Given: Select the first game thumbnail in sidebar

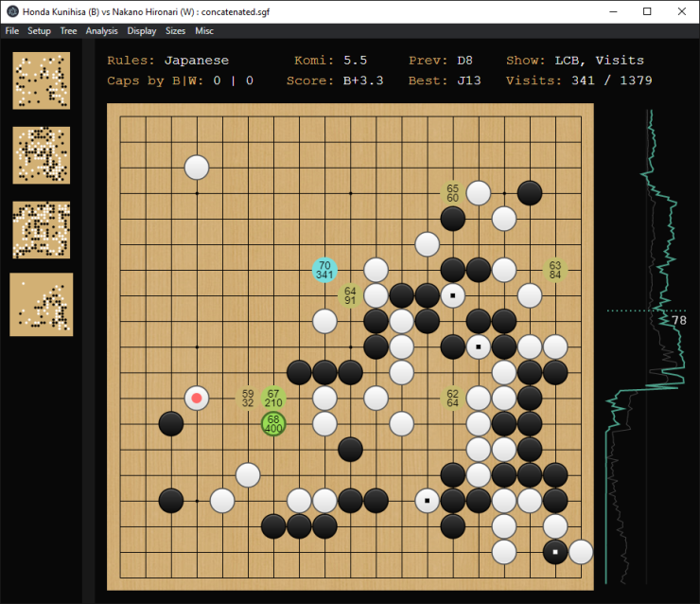Looking at the screenshot, I should tap(42, 80).
